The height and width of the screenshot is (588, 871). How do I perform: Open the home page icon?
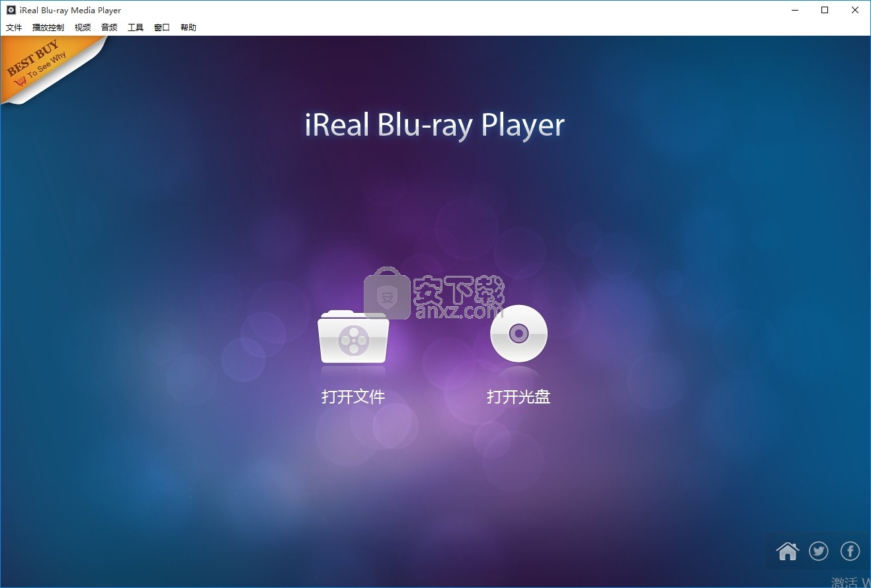click(x=788, y=550)
